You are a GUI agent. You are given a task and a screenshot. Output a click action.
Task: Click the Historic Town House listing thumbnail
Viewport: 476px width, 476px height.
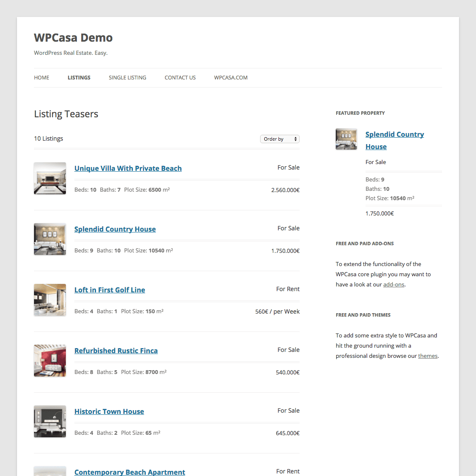click(x=50, y=421)
